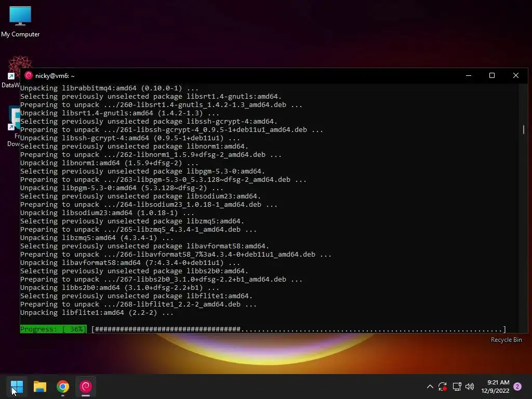Open the clock showing 9:21 AM
532x399 pixels.
(x=495, y=387)
